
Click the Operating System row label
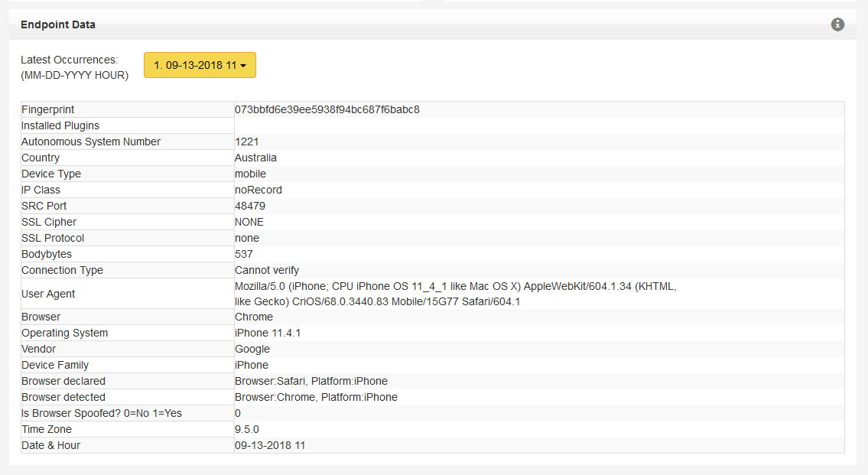point(65,333)
